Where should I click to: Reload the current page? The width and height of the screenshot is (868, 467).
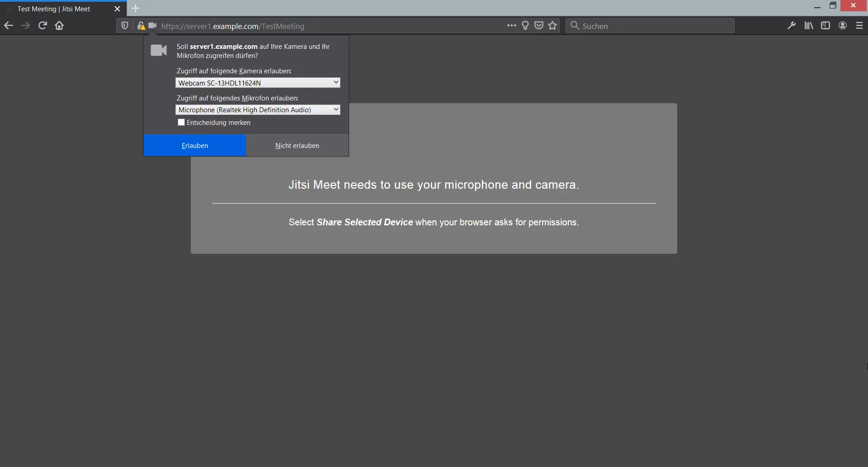[42, 26]
